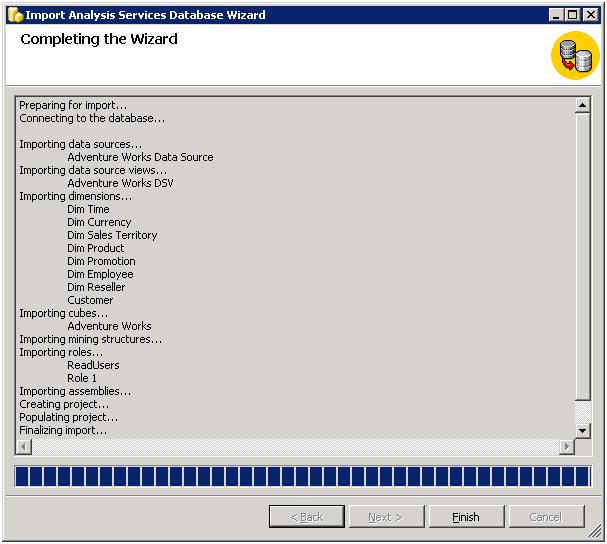Click the log scroll down arrow
The image size is (607, 544).
tap(583, 431)
